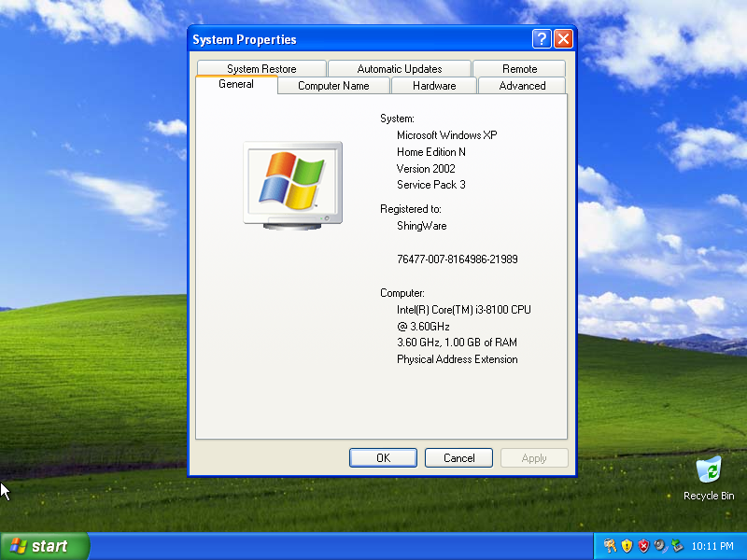Select the Computer Name tab
This screenshot has height=560, width=747.
(333, 86)
